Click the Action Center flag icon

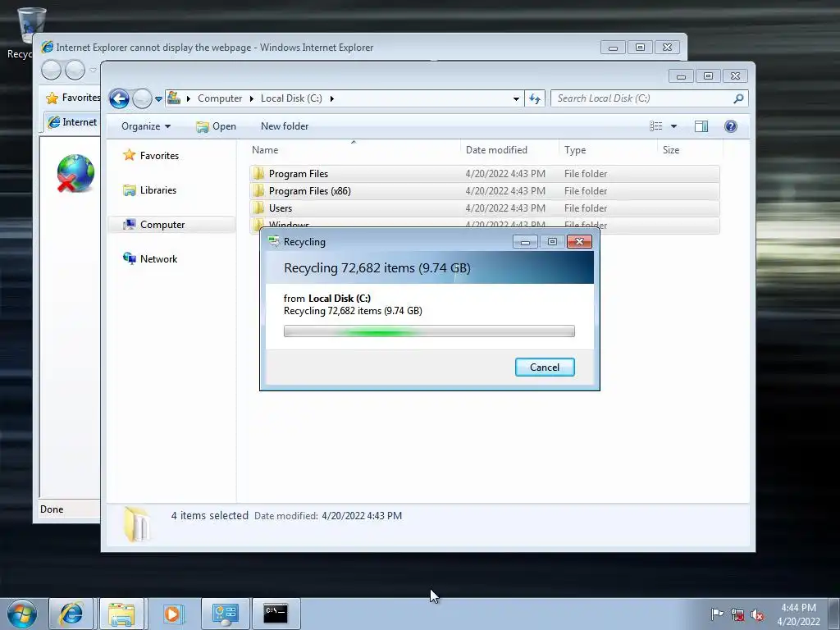[x=717, y=614]
